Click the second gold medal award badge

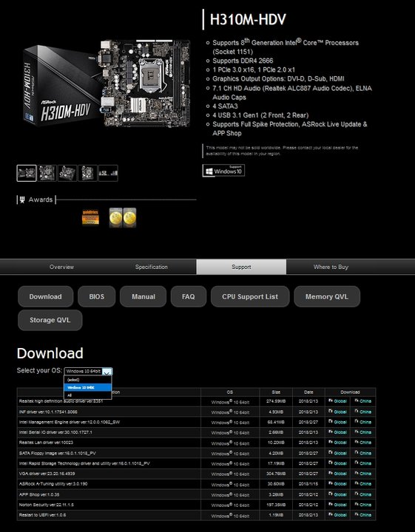tap(129, 217)
